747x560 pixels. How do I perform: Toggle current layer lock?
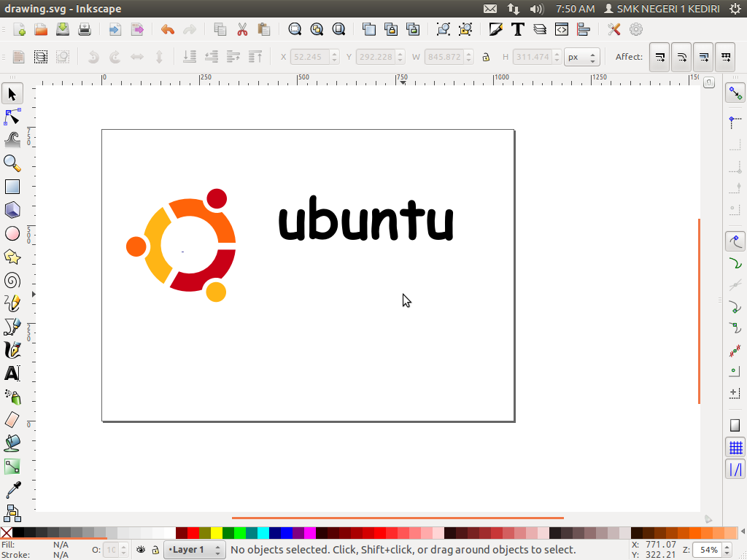click(155, 550)
